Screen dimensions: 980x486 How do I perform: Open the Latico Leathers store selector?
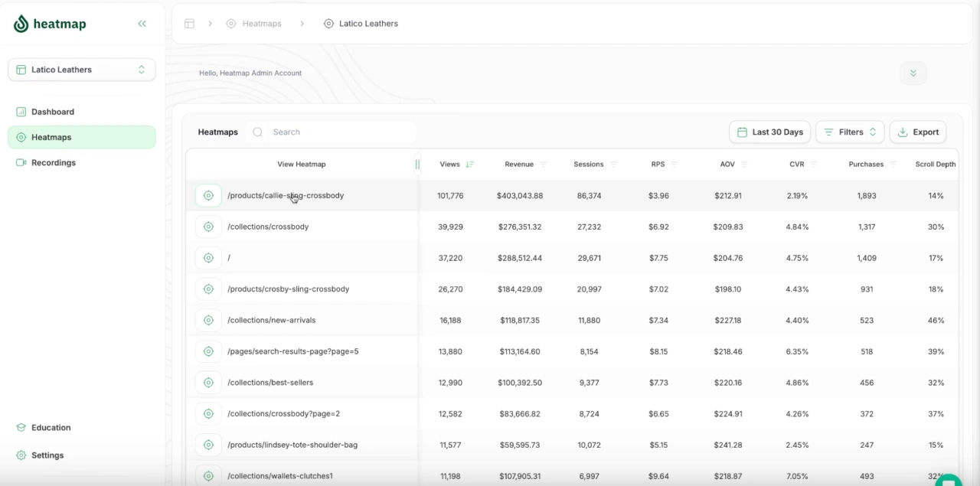click(82, 70)
